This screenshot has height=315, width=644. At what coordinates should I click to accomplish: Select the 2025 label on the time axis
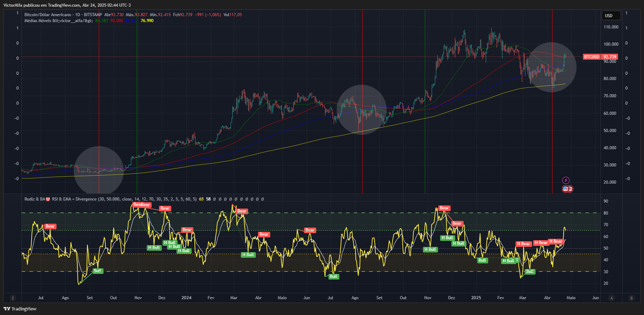click(476, 298)
